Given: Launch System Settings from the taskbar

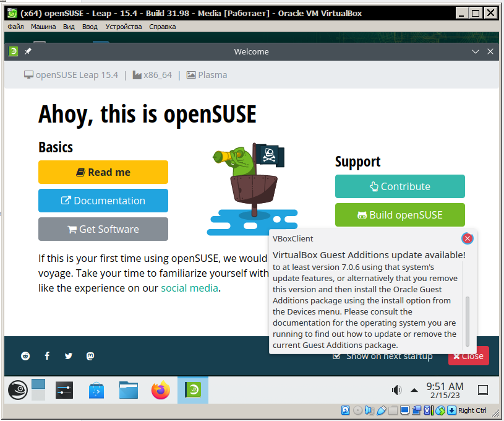Looking at the screenshot, I should pos(64,390).
